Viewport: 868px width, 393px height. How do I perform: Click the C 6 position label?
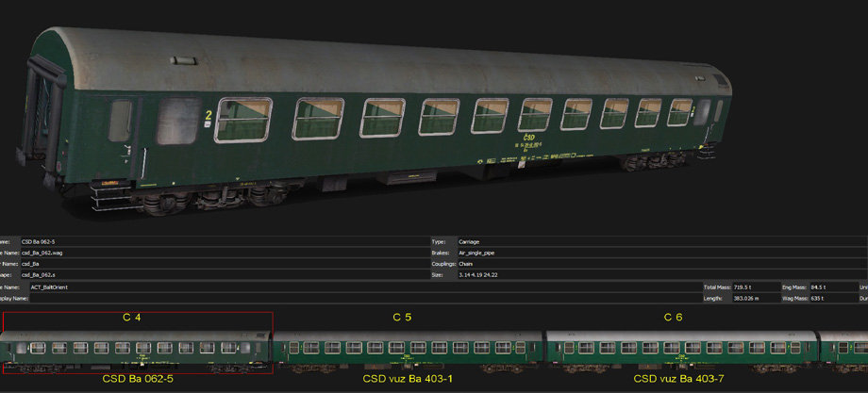click(673, 318)
